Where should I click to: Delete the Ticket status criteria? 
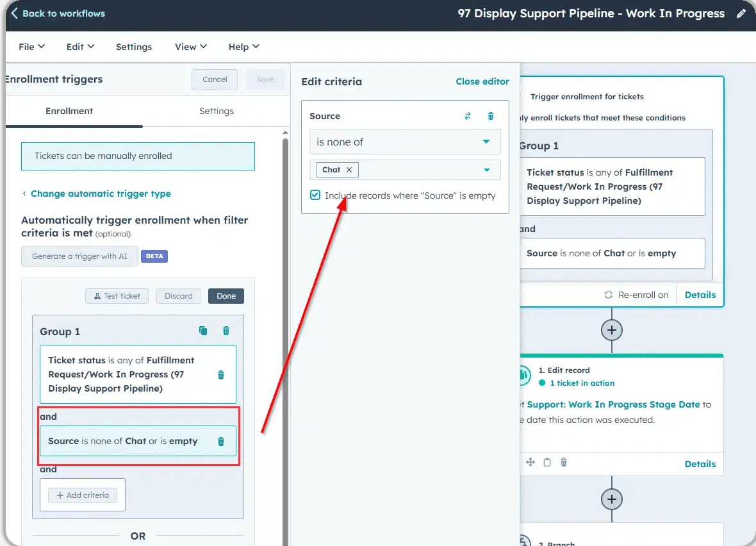[220, 374]
